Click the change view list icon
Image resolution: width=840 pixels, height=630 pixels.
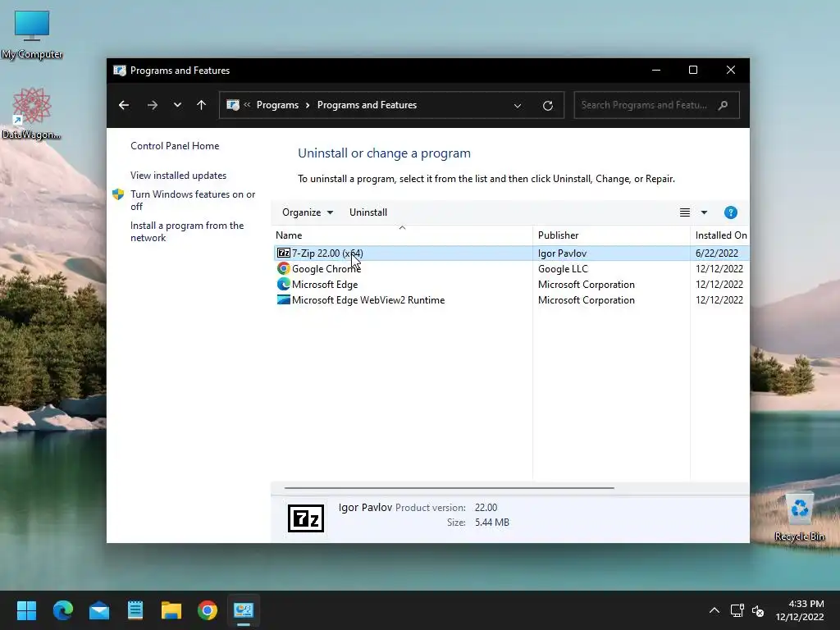click(685, 212)
